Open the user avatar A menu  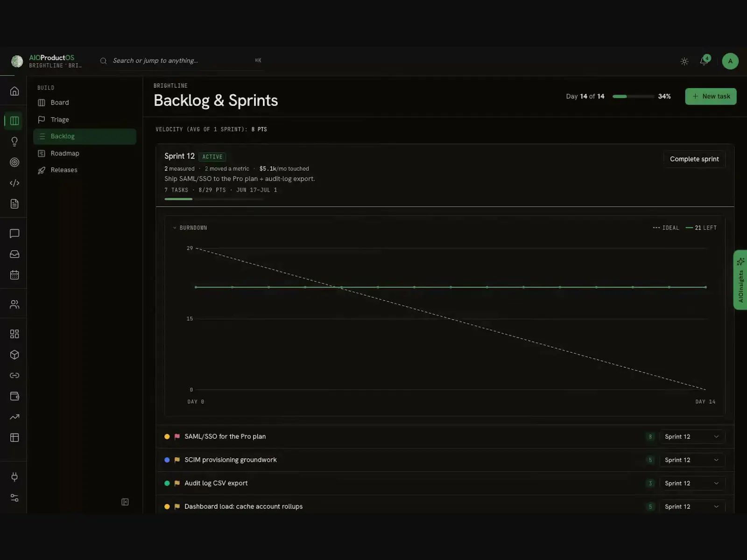pyautogui.click(x=730, y=61)
